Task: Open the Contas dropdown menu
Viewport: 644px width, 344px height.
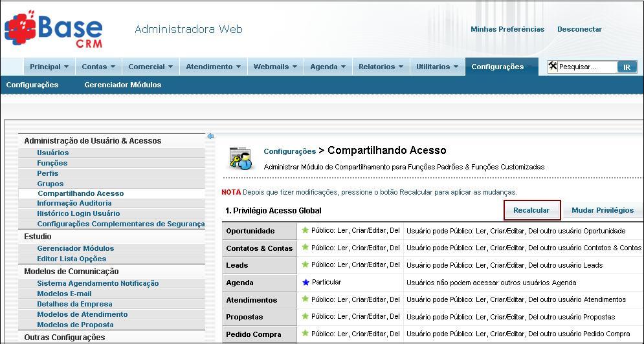Action: (x=98, y=67)
